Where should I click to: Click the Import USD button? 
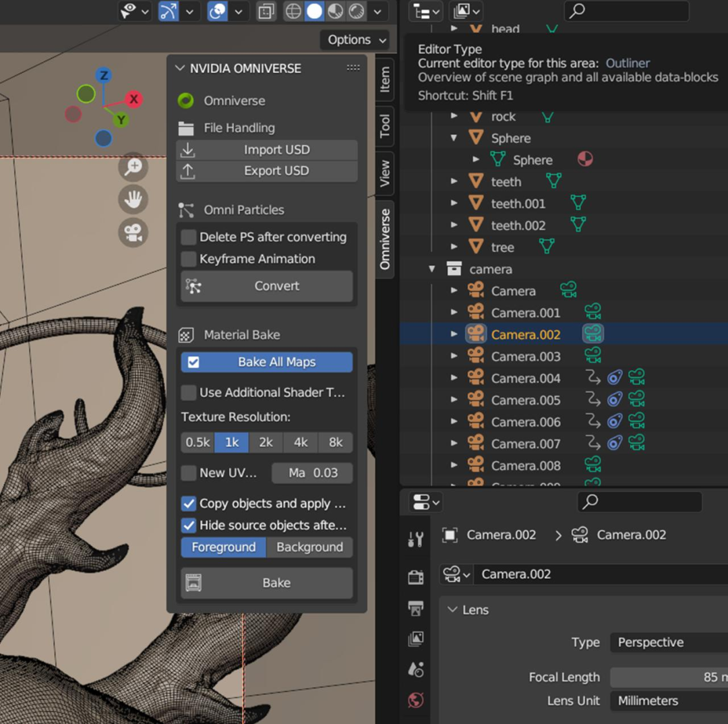[x=267, y=150]
